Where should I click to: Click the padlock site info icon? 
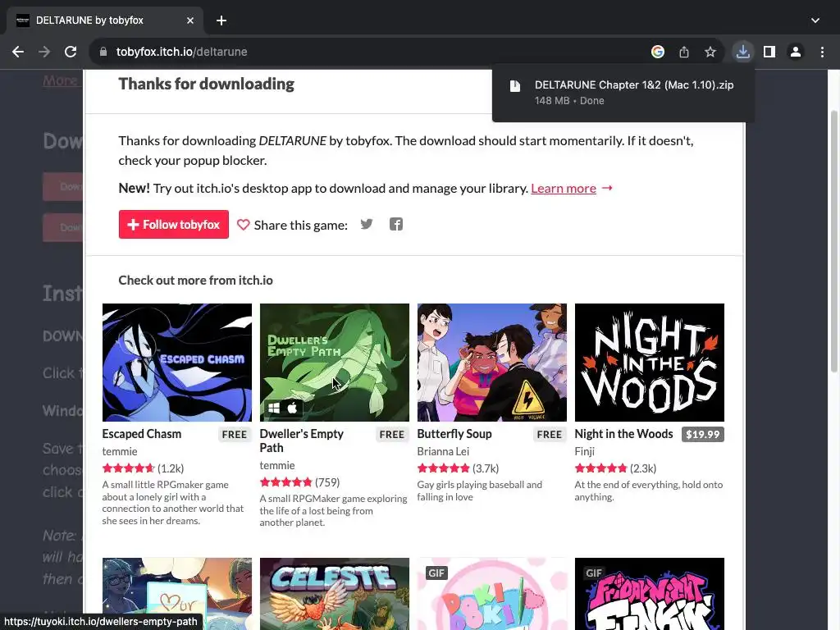click(x=103, y=52)
